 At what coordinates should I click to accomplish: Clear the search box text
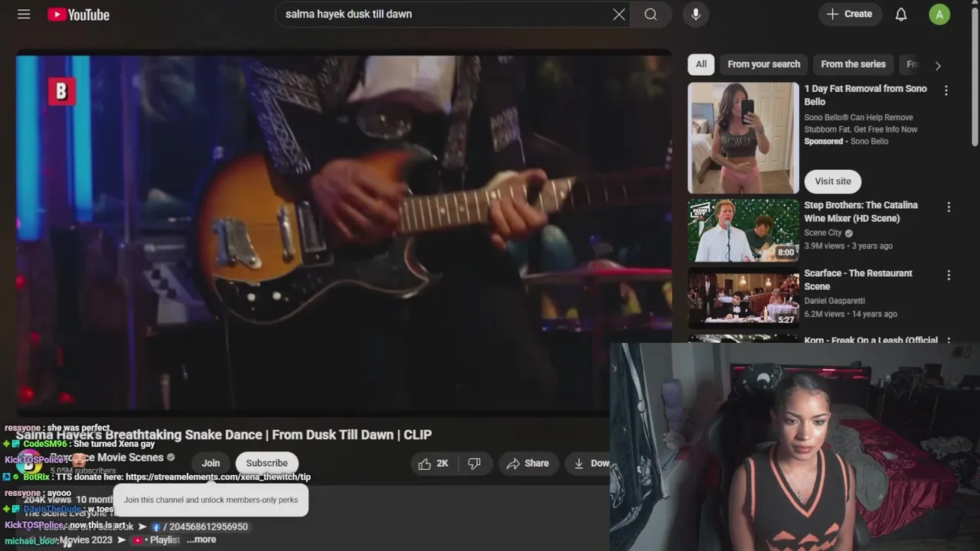619,15
